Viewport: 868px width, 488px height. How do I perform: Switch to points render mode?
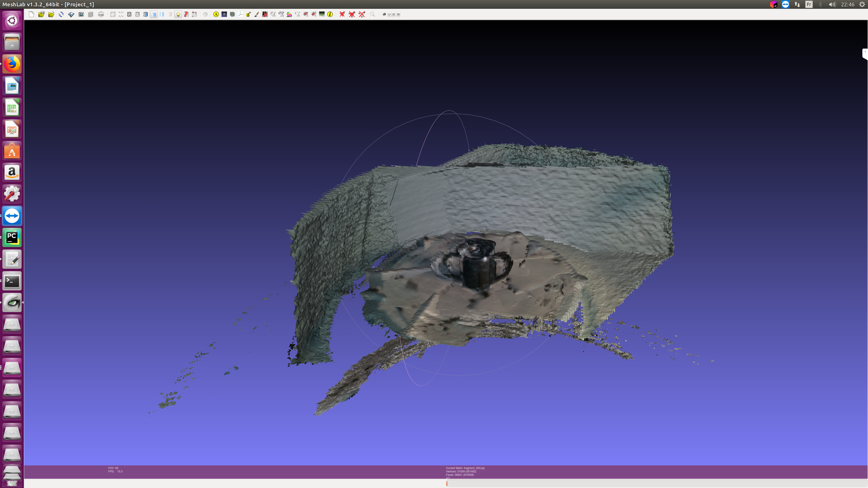[x=121, y=14]
